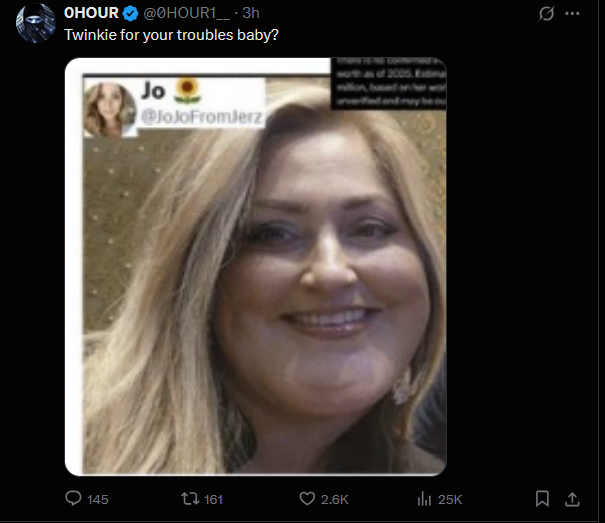Viewport: 605px width, 523px height.
Task: Click the reply speech bubble icon
Action: click(x=73, y=498)
